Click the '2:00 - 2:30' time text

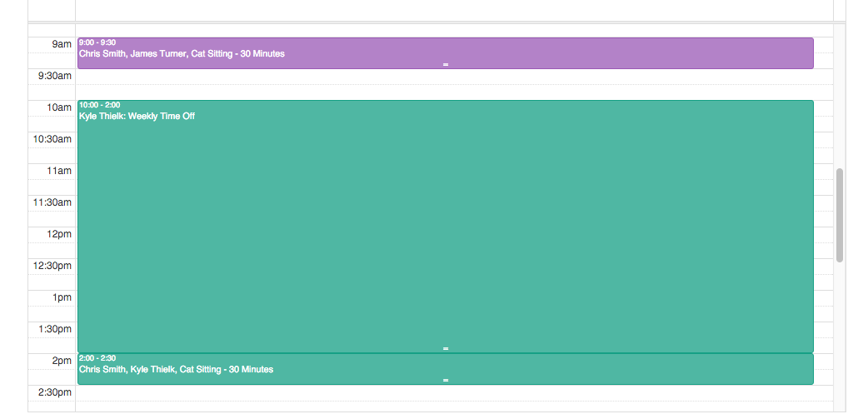click(x=97, y=358)
